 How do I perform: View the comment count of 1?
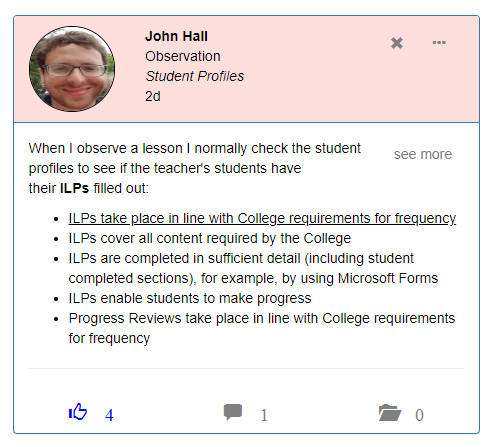(264, 415)
